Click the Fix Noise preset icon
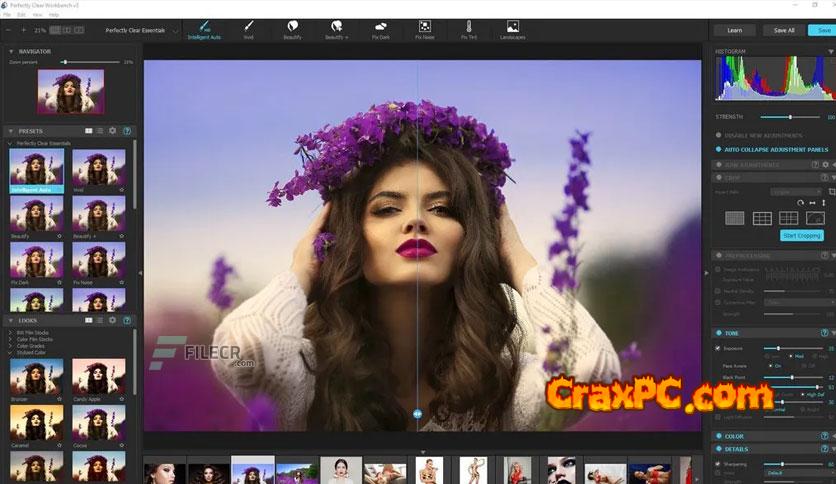This screenshot has height=484, width=836. coord(424,28)
